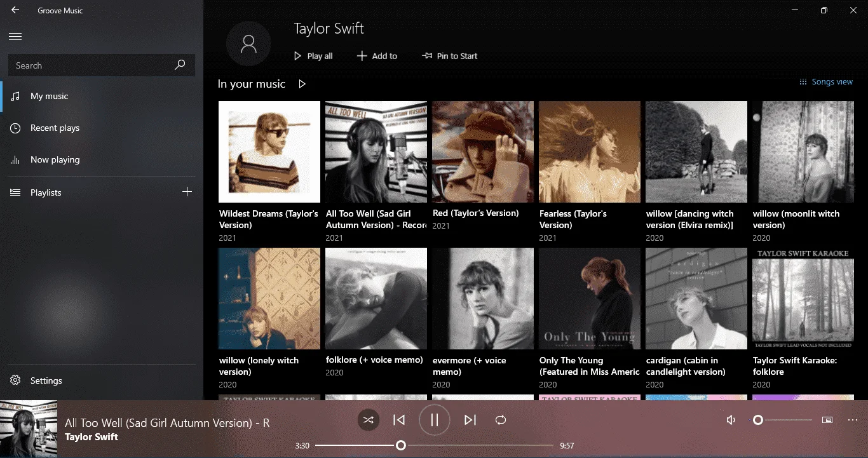Open the hamburger navigation menu
Screen dimensions: 868x458
point(15,37)
